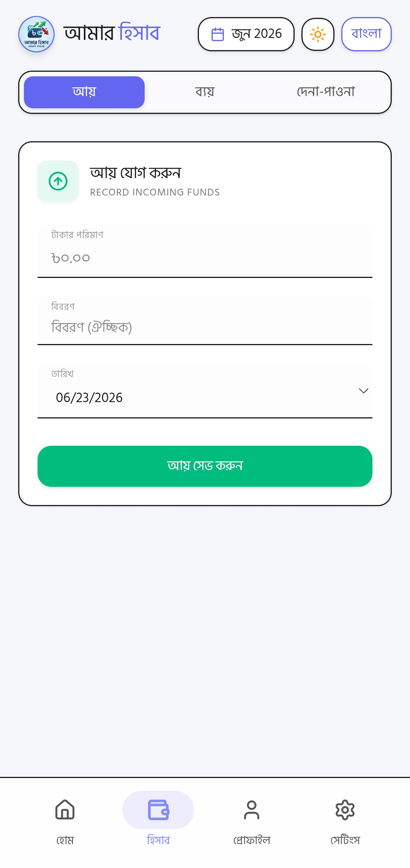Select the আয় tab
410x868 pixels.
[x=84, y=92]
